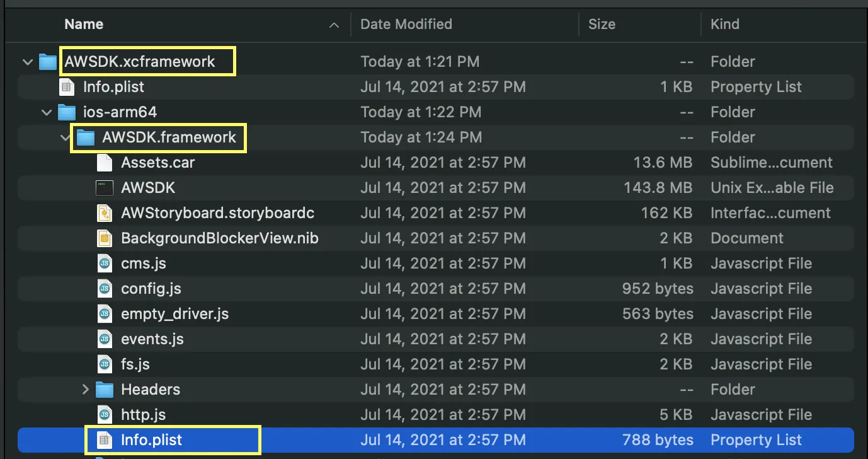Click the Headers folder icon
This screenshot has width=868, height=459.
[105, 390]
